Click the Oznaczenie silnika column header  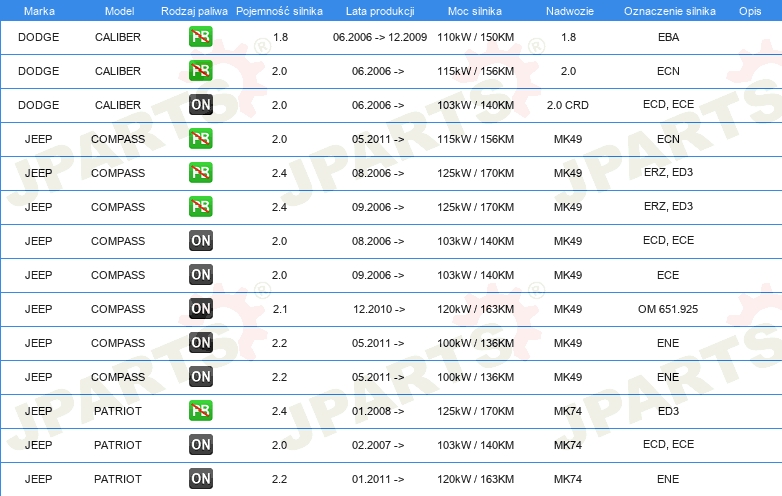pos(670,11)
